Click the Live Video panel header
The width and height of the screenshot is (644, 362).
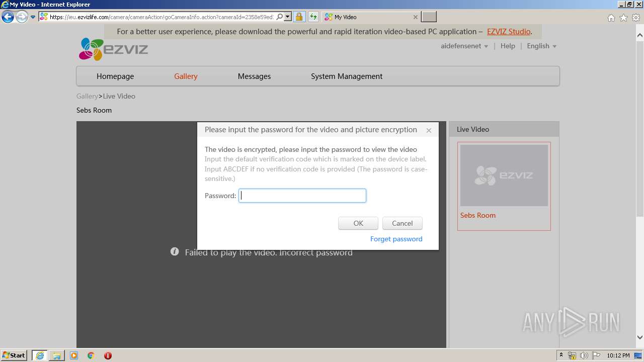click(x=504, y=129)
